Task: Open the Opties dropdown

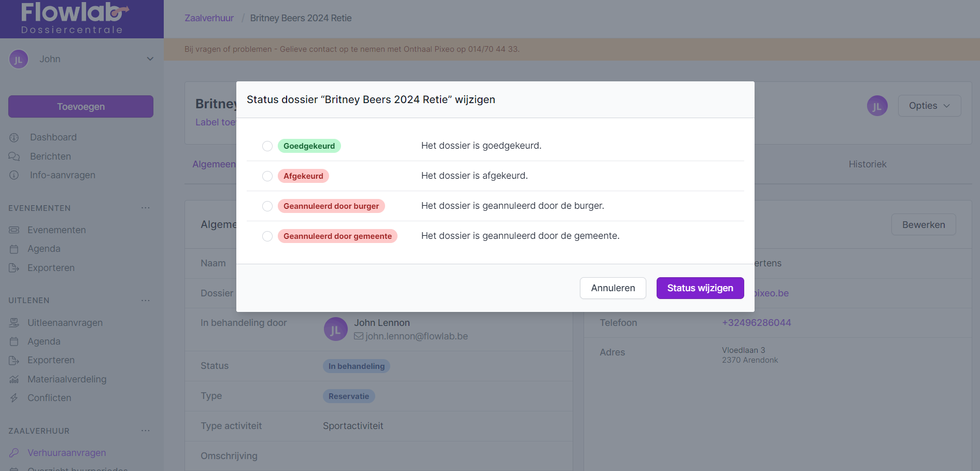Action: click(x=929, y=106)
